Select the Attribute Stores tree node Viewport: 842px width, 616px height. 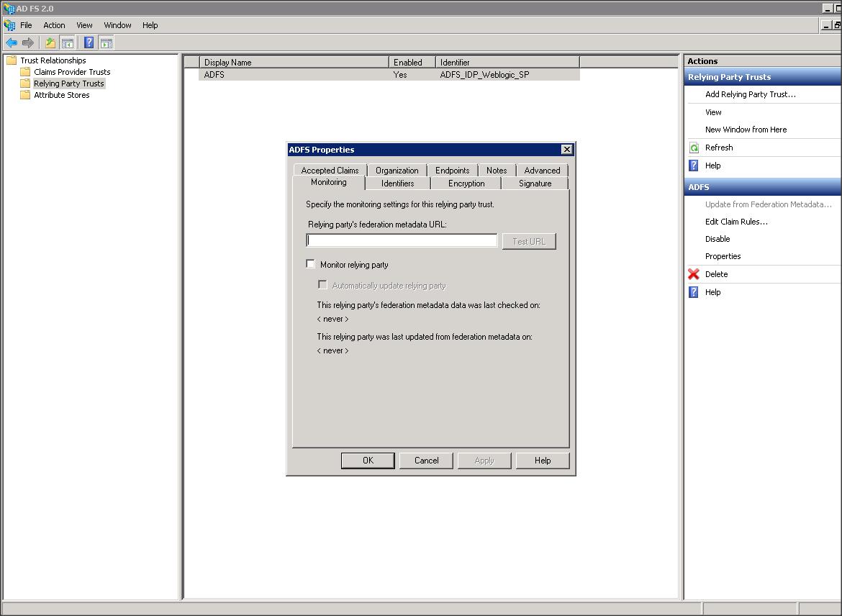pos(61,95)
